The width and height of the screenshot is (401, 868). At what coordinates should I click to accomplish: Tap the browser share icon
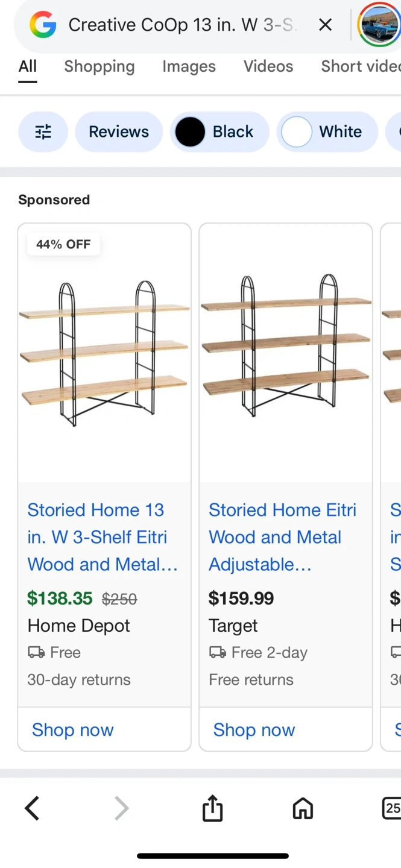tap(212, 808)
